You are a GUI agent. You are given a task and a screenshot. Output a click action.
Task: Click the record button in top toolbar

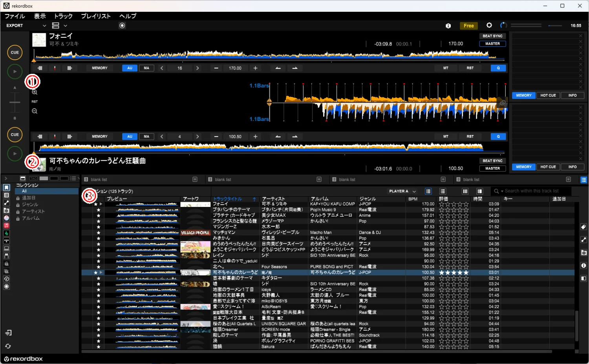(122, 26)
